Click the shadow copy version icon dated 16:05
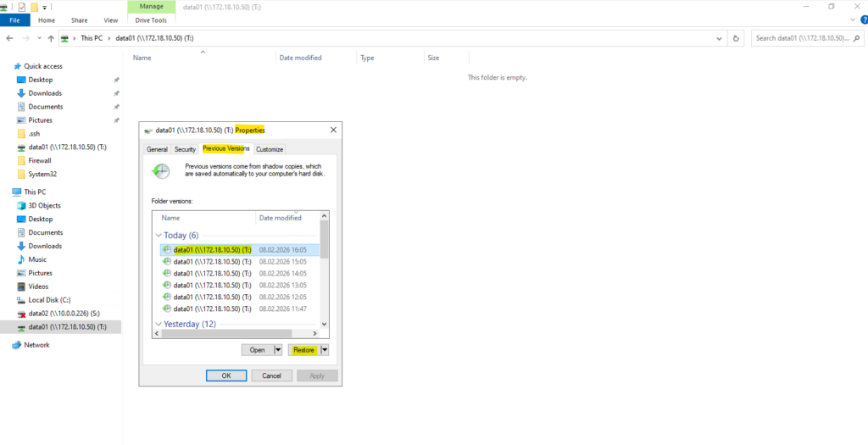This screenshot has width=868, height=445. pos(167,249)
